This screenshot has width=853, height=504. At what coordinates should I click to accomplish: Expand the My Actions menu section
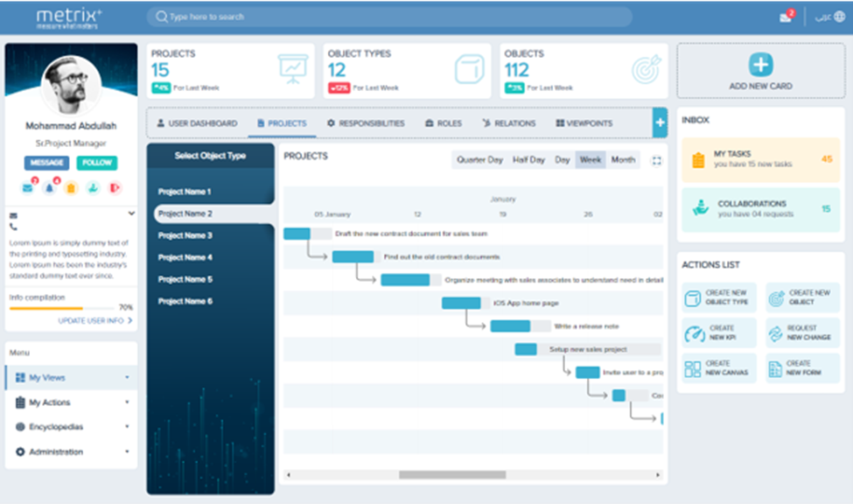(71, 402)
